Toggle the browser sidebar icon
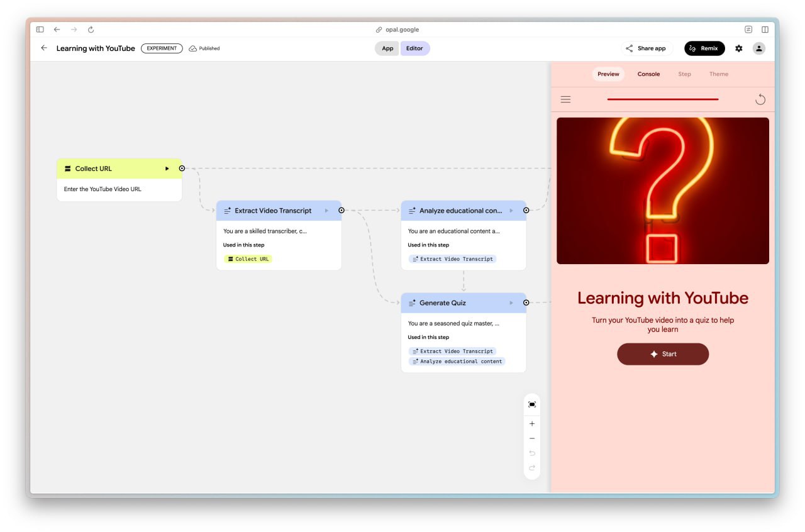 [40, 30]
